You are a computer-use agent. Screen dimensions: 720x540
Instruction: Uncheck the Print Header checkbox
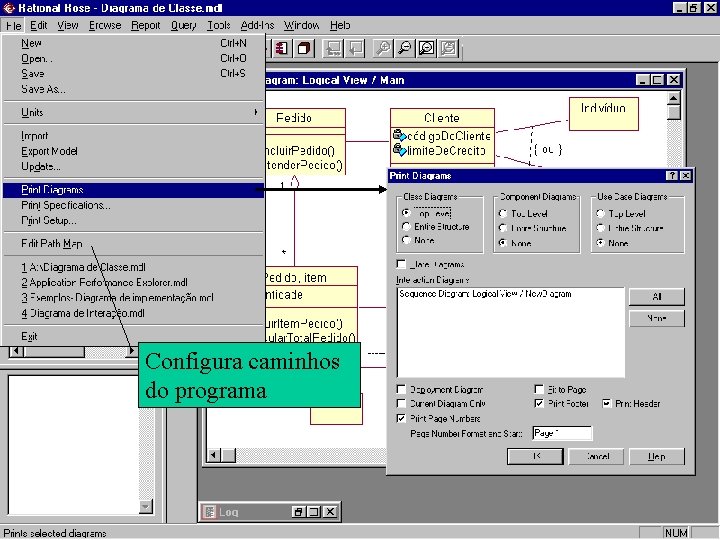pos(607,403)
